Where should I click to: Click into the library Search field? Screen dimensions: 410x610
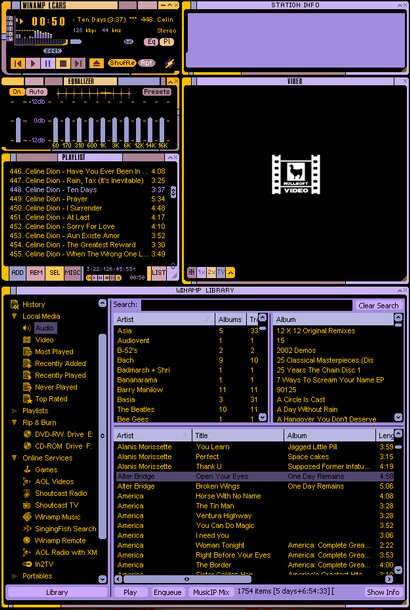point(247,305)
